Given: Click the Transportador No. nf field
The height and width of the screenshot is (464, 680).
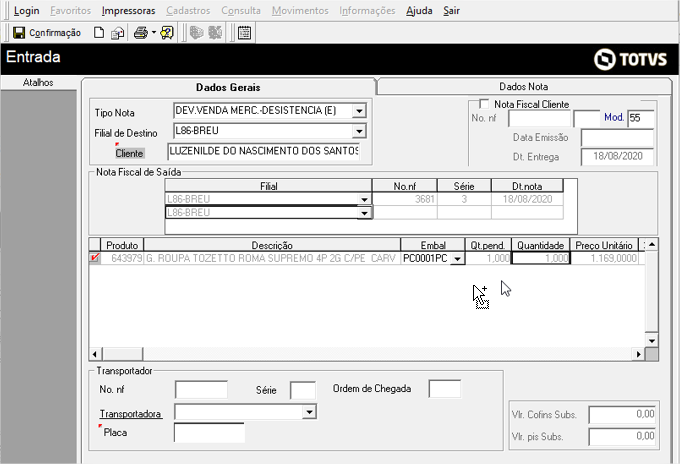Looking at the screenshot, I should [x=201, y=389].
